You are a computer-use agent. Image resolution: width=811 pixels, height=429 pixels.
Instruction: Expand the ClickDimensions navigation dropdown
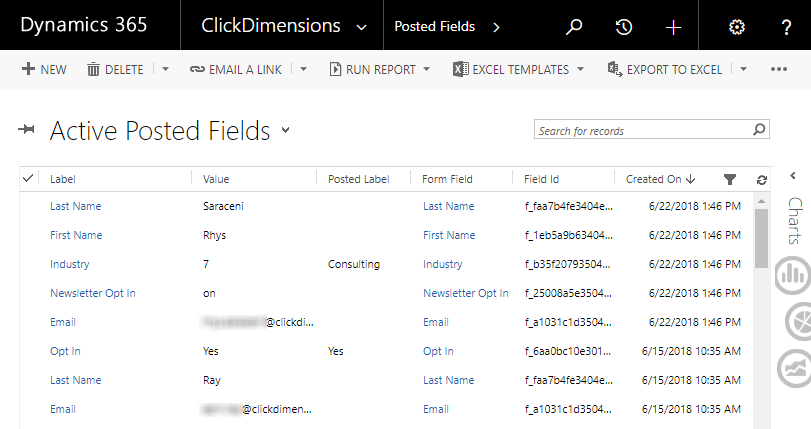(x=362, y=27)
